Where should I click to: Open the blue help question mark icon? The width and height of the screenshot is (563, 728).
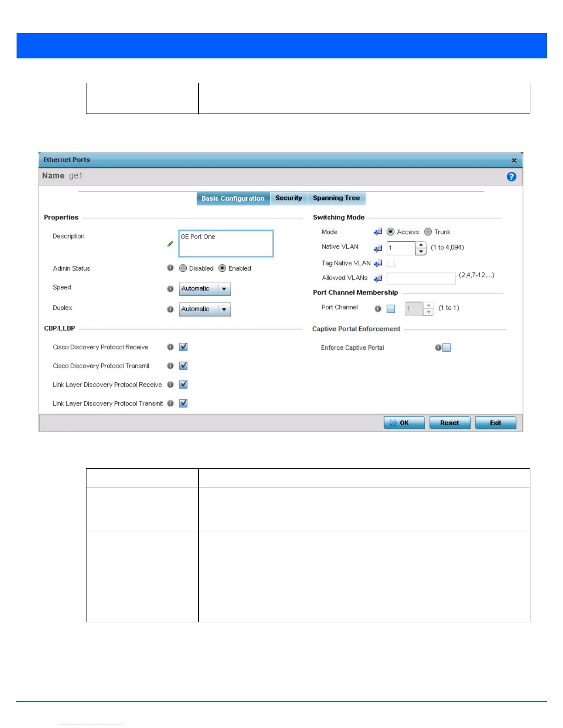[511, 177]
